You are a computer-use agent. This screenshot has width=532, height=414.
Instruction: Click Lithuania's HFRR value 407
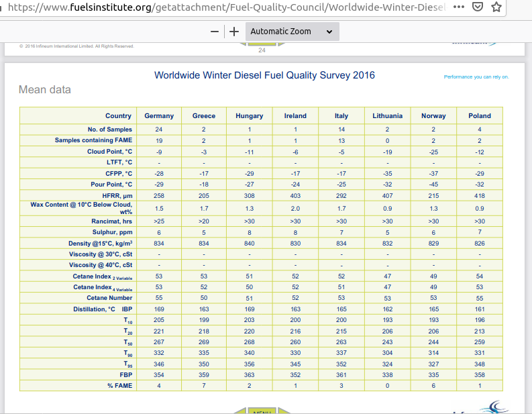coord(388,196)
